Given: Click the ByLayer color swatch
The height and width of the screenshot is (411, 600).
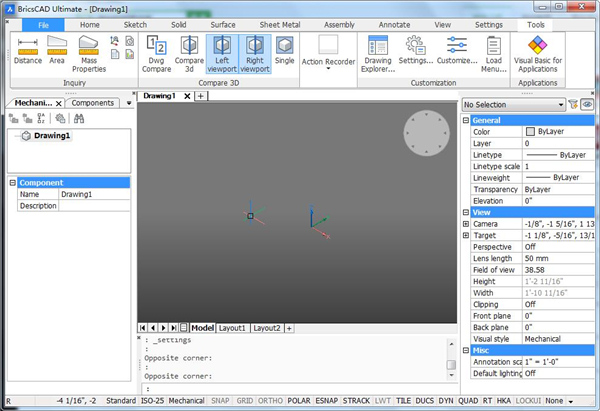Looking at the screenshot, I should click(530, 131).
